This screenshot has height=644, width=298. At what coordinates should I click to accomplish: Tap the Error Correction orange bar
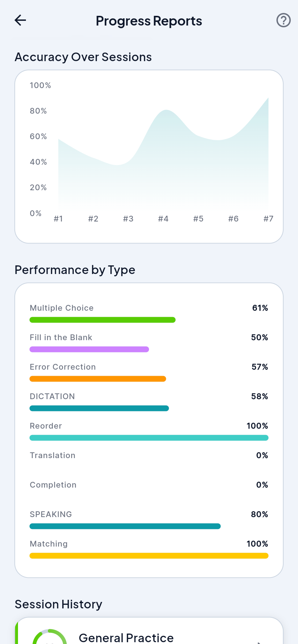[98, 379]
